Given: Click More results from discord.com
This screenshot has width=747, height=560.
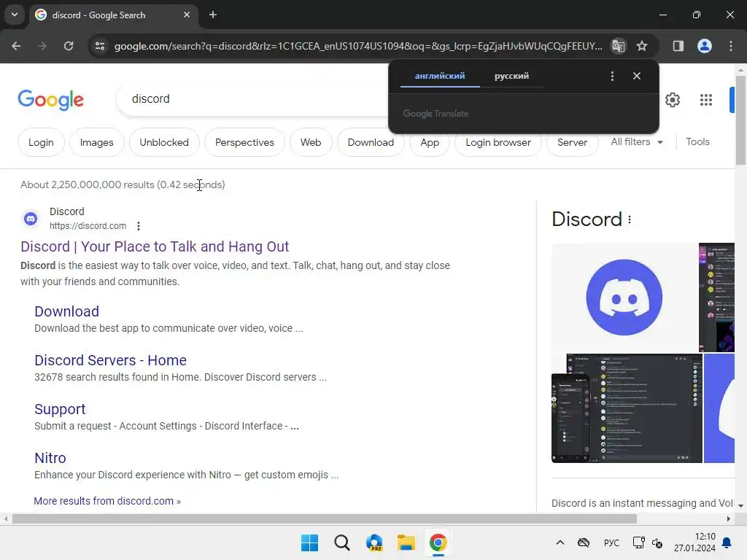Looking at the screenshot, I should click(x=107, y=501).
